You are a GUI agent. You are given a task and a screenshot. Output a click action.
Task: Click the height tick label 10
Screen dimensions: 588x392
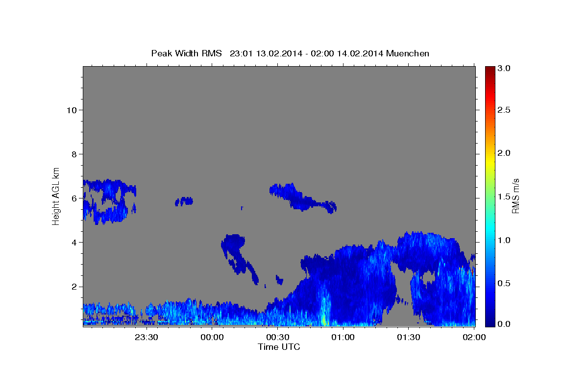pyautogui.click(x=71, y=110)
